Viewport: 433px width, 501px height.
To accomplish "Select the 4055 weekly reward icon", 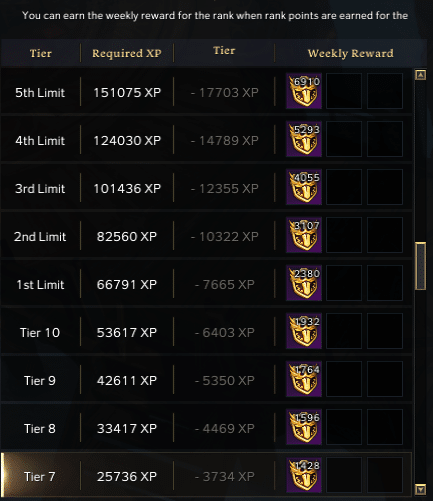I will point(304,187).
